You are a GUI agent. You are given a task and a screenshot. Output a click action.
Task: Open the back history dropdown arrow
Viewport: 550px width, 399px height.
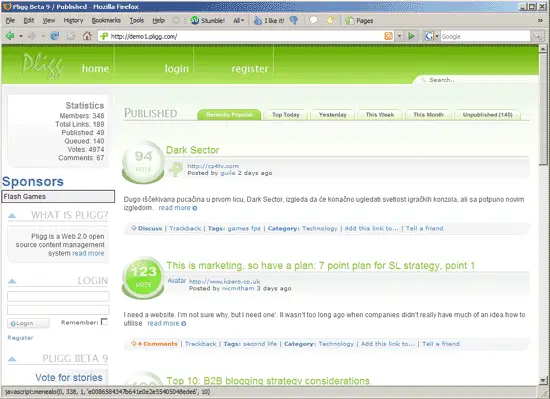click(x=21, y=36)
